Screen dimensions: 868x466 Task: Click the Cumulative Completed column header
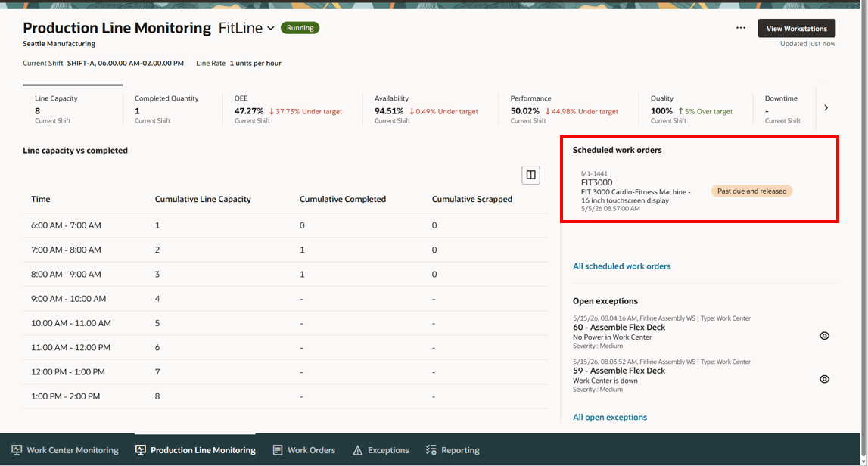point(343,199)
